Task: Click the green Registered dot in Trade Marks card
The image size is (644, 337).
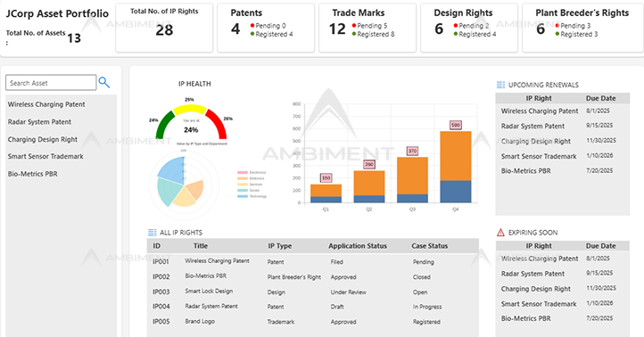Action: [353, 34]
